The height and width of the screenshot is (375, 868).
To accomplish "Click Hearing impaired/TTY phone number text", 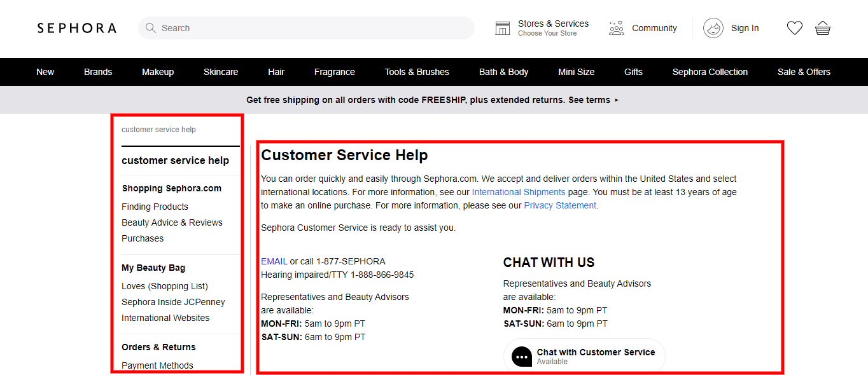I will click(x=337, y=275).
